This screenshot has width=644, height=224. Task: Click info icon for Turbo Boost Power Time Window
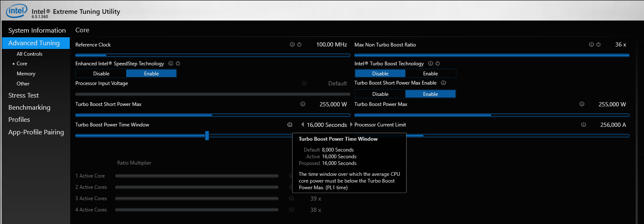point(290,125)
